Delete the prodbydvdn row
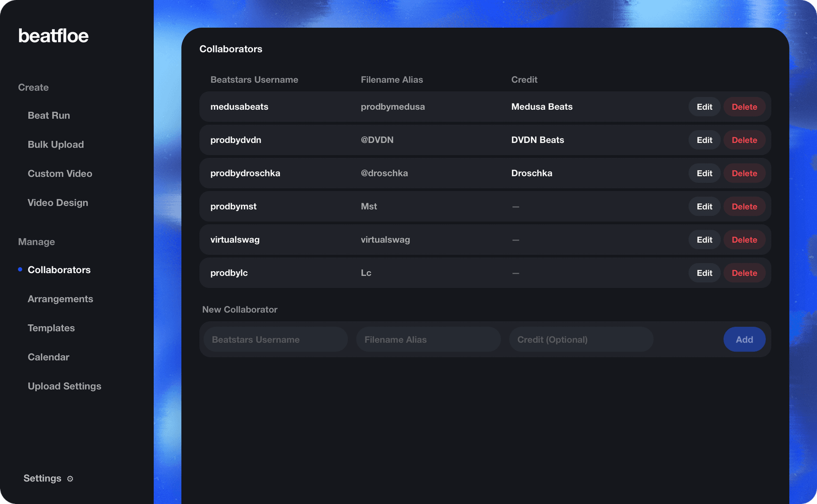 tap(744, 140)
